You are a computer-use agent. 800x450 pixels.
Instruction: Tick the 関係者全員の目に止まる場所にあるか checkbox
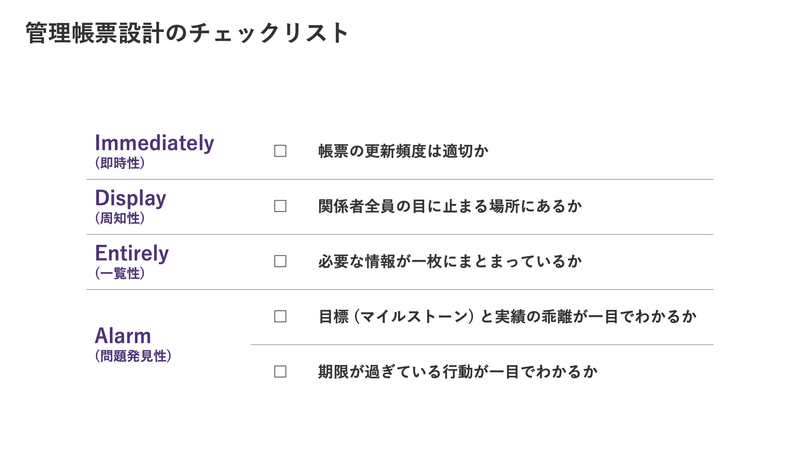pyautogui.click(x=280, y=206)
